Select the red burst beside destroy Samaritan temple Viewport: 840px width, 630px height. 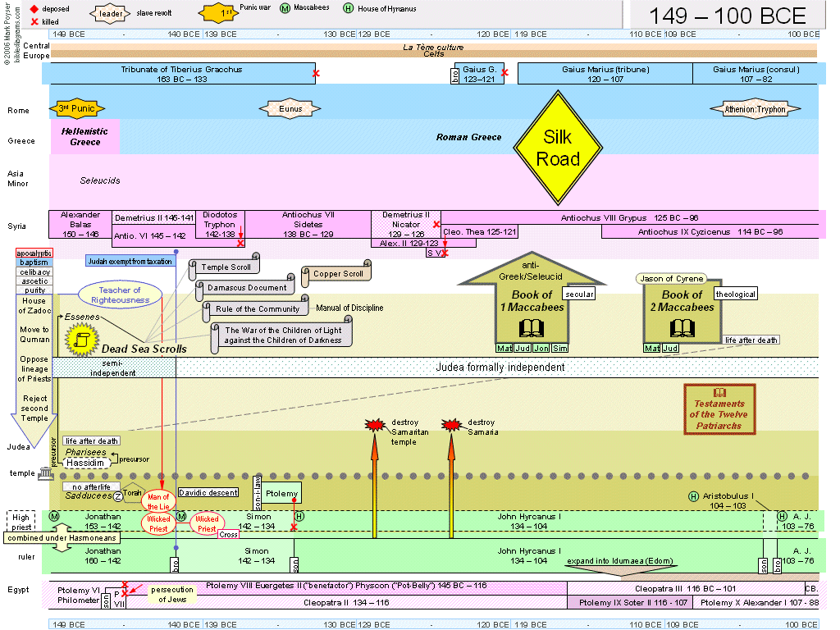375,425
